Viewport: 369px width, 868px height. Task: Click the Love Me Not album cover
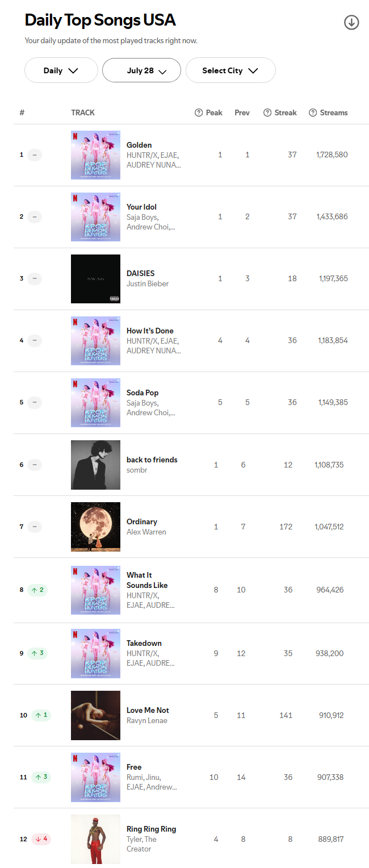(95, 715)
